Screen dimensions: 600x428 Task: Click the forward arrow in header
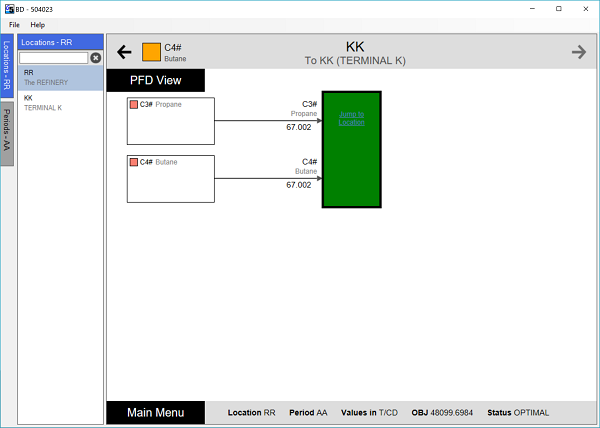coord(579,52)
